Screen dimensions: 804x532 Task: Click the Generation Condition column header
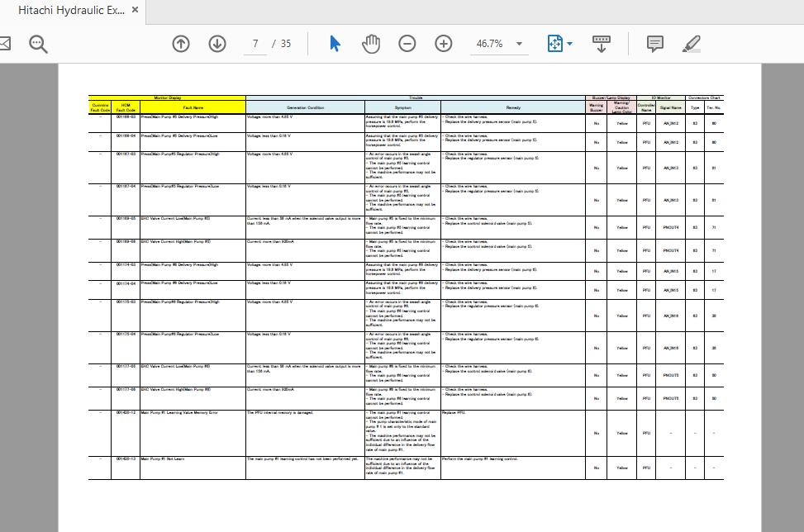pos(305,107)
